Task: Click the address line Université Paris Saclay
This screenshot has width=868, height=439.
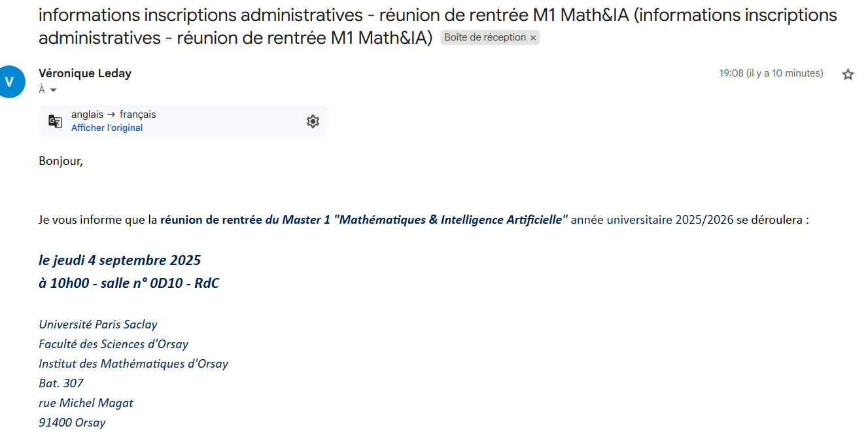Action: (x=98, y=325)
